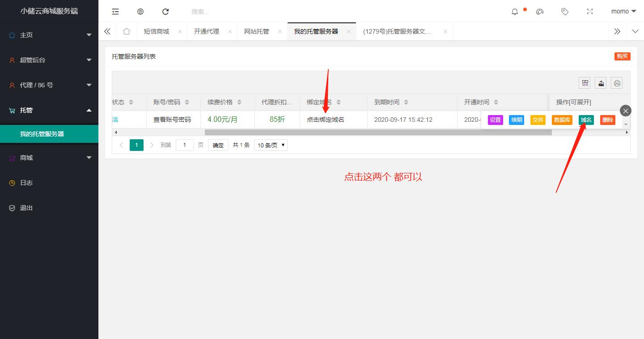Click the blue 续期 button

point(517,120)
